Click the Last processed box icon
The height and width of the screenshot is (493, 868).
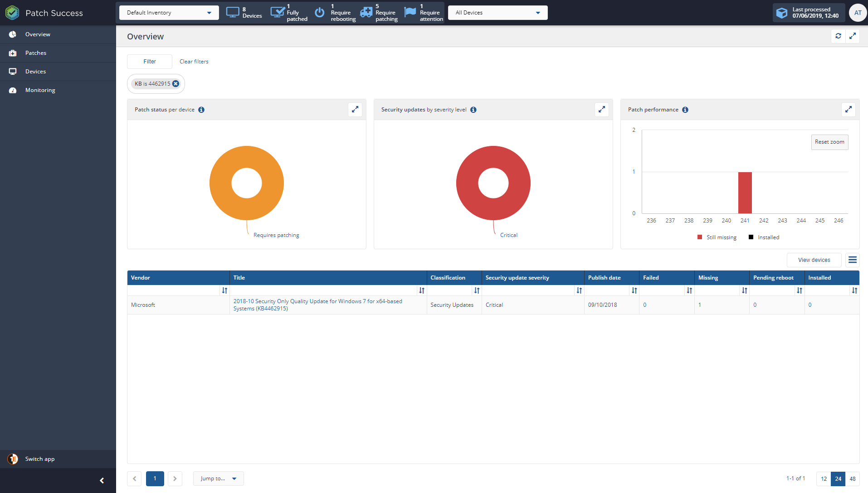click(782, 13)
